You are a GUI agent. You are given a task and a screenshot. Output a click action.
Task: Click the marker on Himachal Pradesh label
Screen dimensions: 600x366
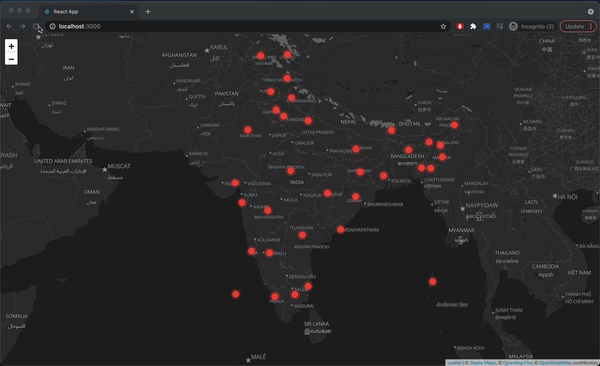pos(287,78)
